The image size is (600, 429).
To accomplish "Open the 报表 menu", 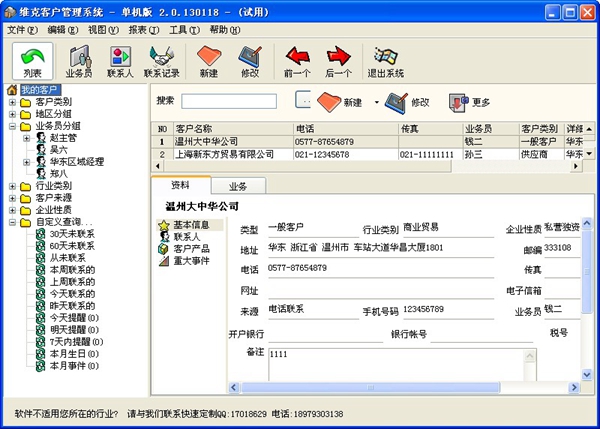I will point(143,30).
